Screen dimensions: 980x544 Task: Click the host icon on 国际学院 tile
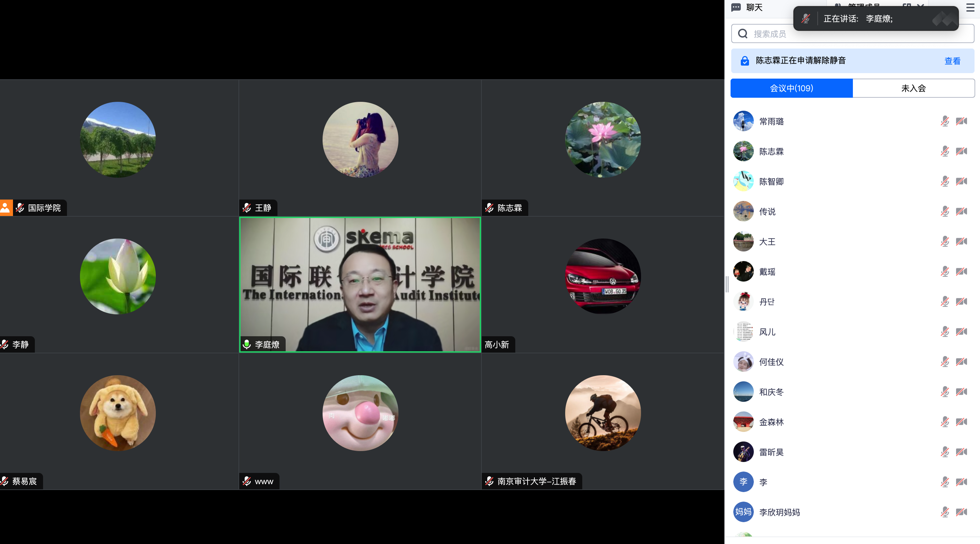click(x=6, y=208)
